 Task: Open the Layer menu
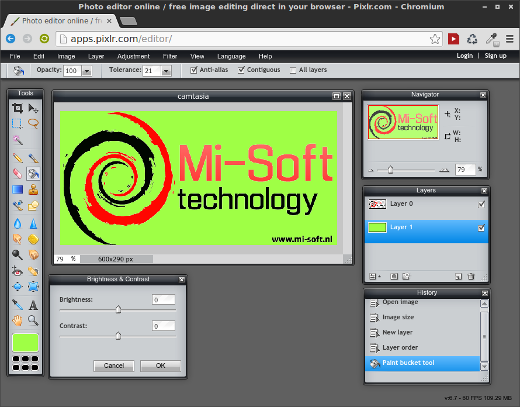click(96, 56)
